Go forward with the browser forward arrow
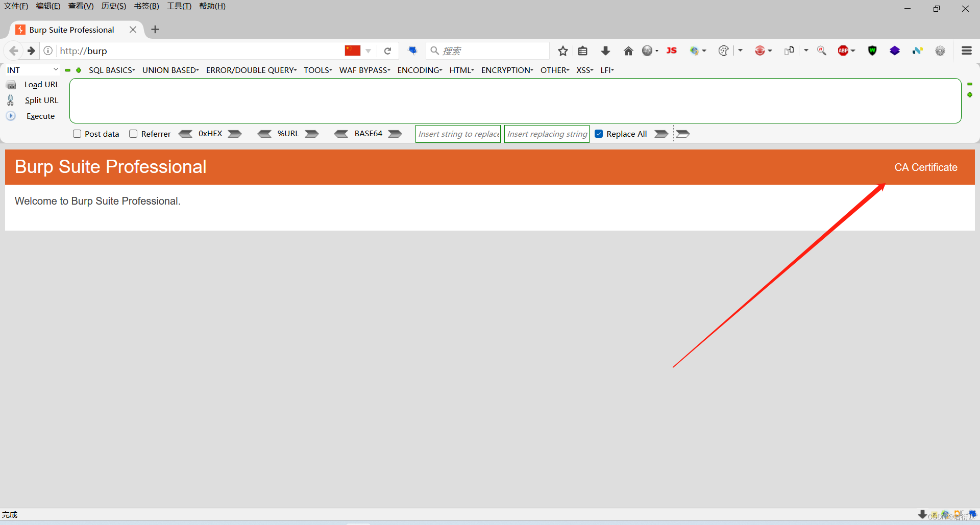The width and height of the screenshot is (980, 525). pos(31,51)
